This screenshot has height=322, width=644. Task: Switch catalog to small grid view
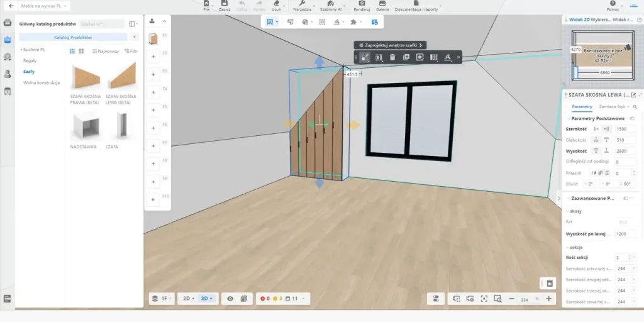pos(72,51)
